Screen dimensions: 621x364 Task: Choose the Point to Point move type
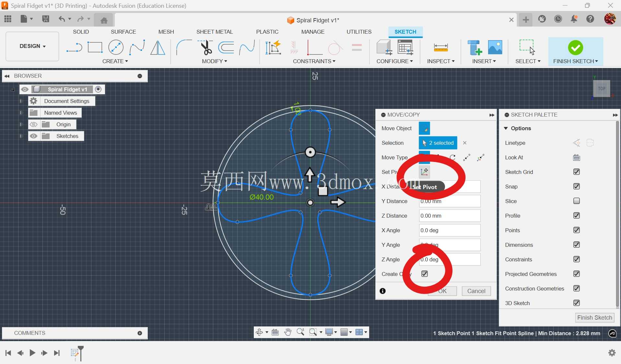coord(466,157)
